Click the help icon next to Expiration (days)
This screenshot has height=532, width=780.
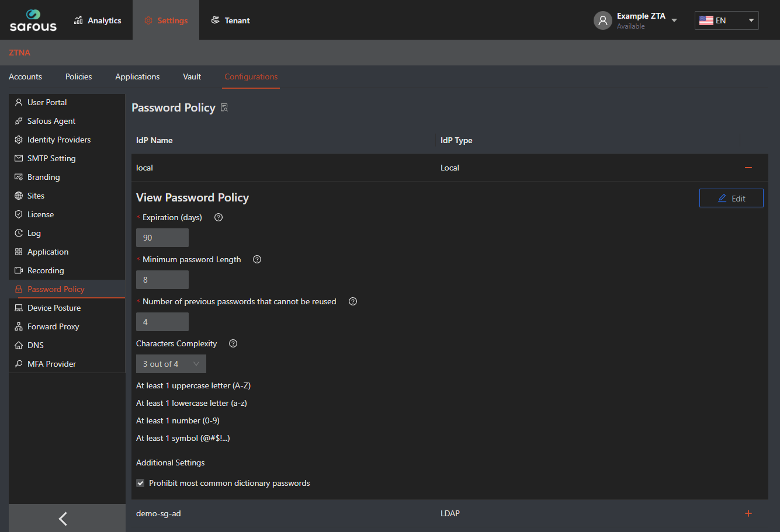pyautogui.click(x=219, y=217)
